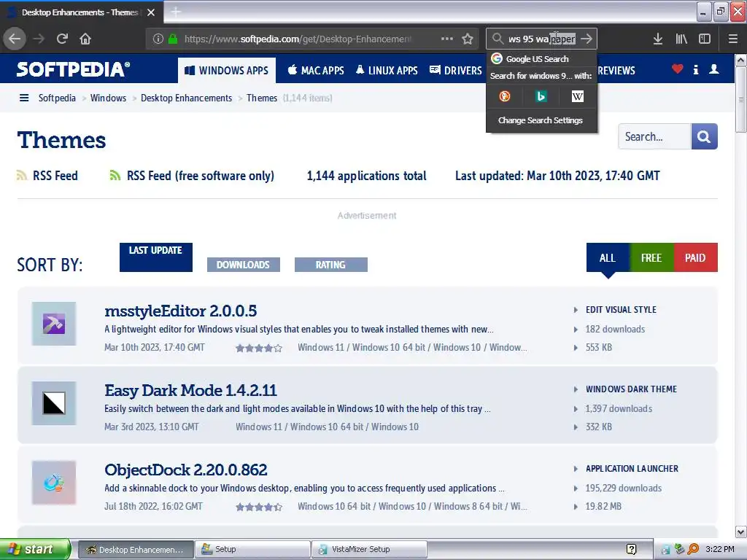Select the Mac Apps navigation tab

coord(316,71)
